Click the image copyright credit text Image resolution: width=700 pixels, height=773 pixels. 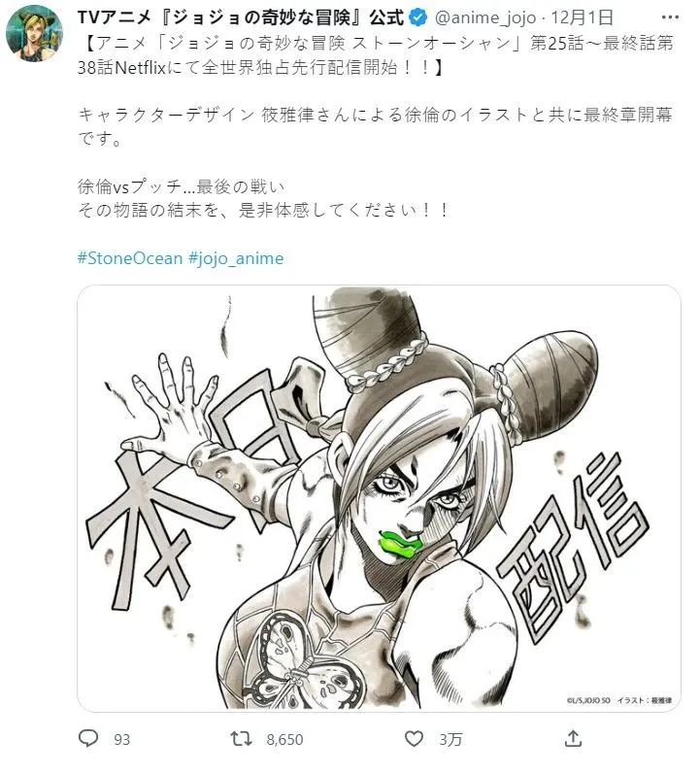pyautogui.click(x=619, y=700)
